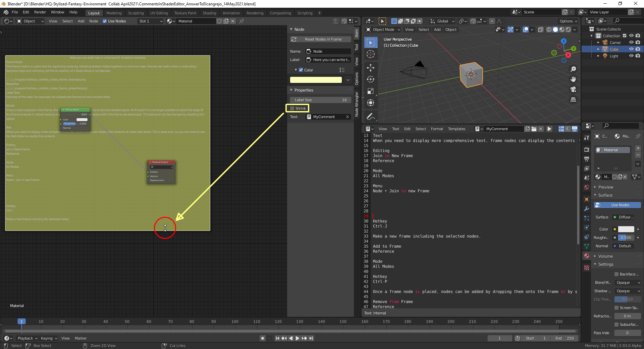This screenshot has width=644, height=349.
Task: Open the Blend Mode dropdown showing Opaque
Action: coord(627,283)
